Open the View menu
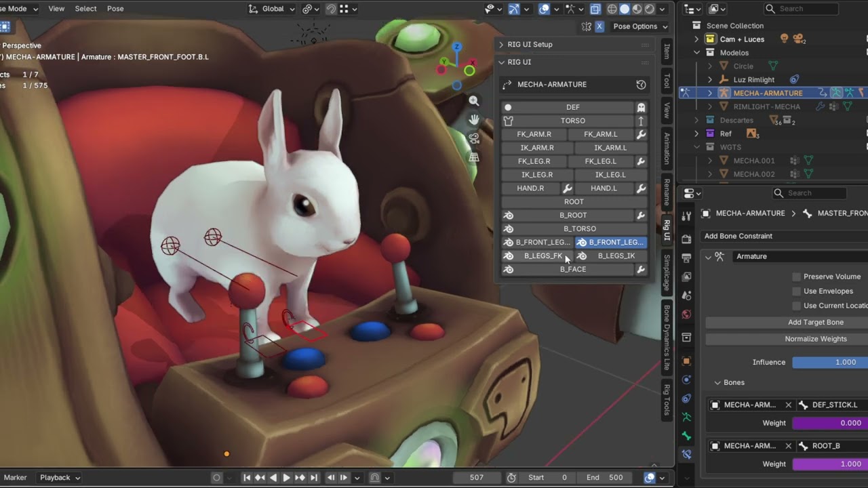The width and height of the screenshot is (868, 488). (x=56, y=9)
